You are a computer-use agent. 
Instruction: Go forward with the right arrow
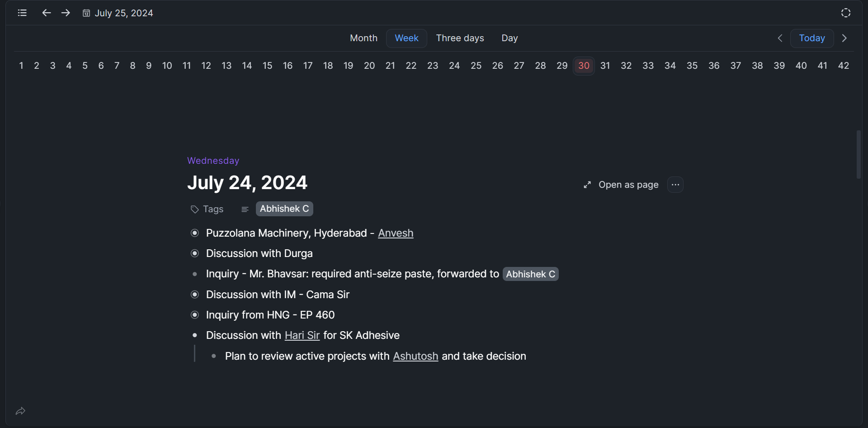tap(66, 13)
